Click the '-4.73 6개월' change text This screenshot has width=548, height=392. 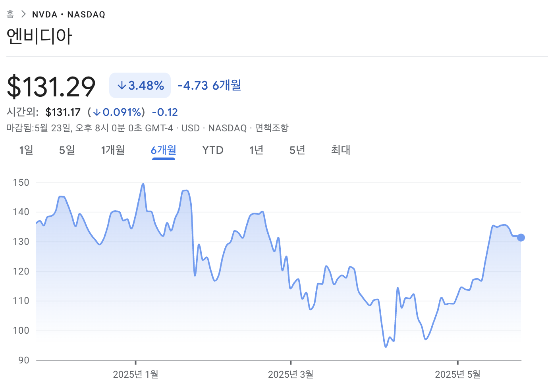209,85
